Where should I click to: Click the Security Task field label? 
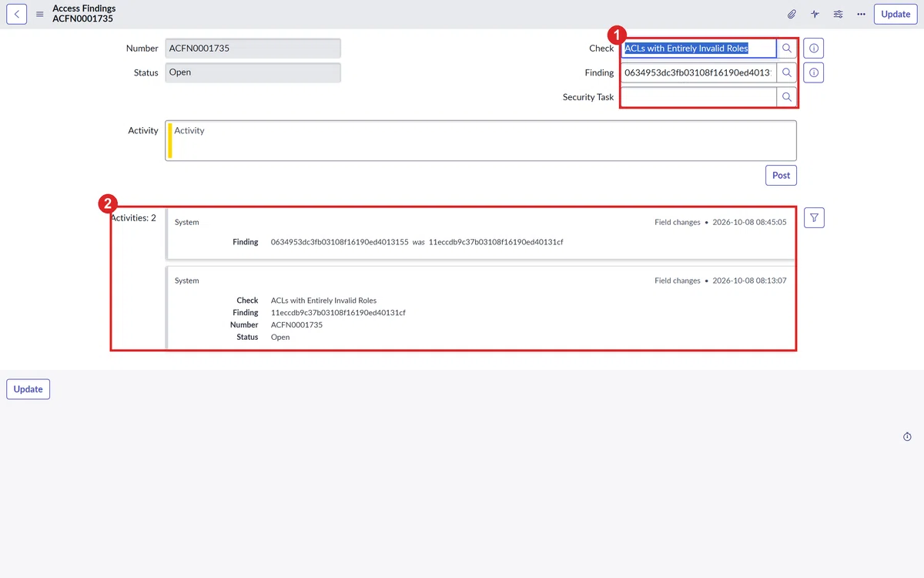click(588, 97)
